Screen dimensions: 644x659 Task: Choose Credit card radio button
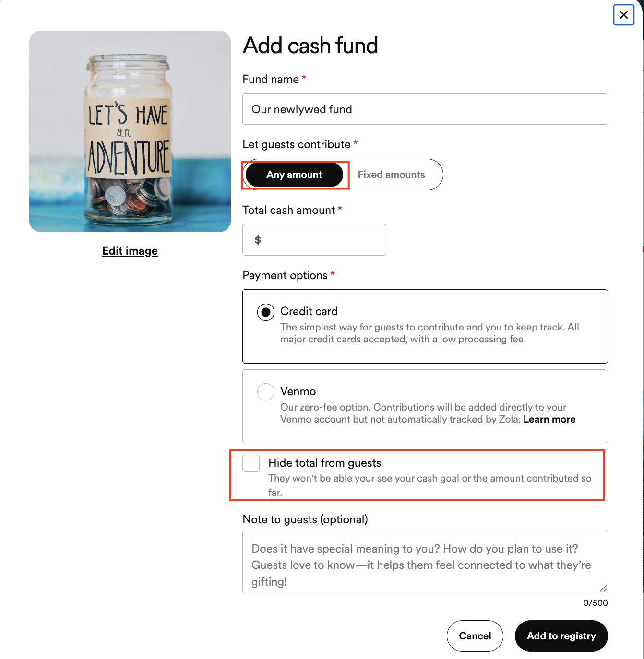pos(266,312)
